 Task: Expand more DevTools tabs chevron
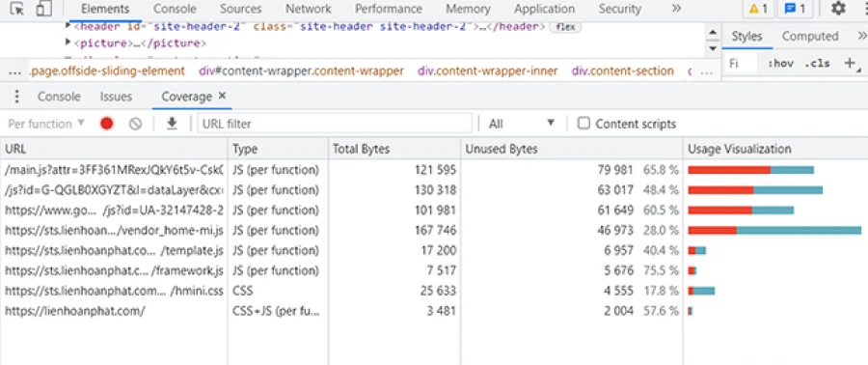click(676, 9)
